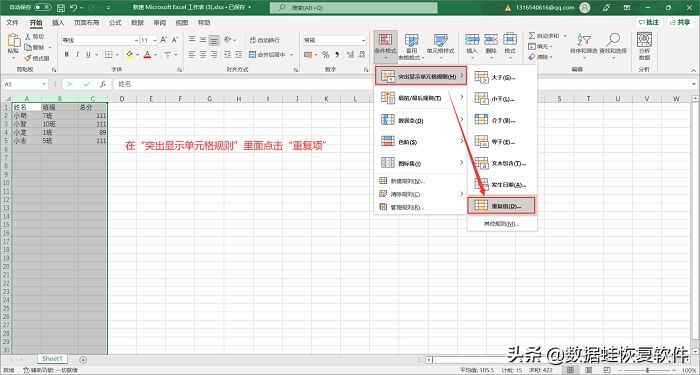700x375 pixels.
Task: Click the Insert cells (插入) icon
Action: click(472, 39)
